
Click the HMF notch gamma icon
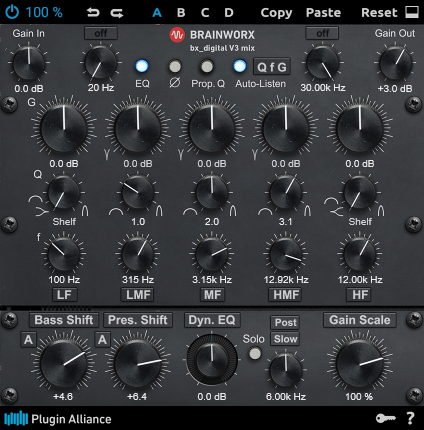255,154
